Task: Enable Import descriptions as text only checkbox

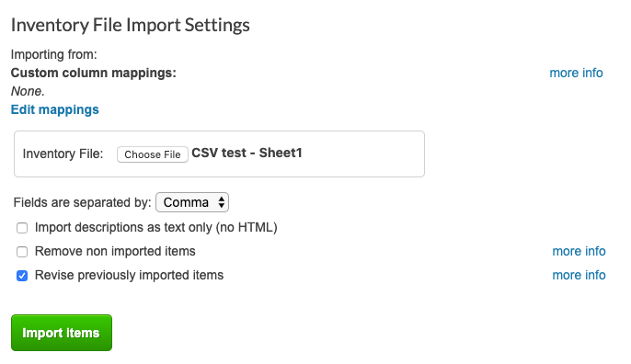Action: 22,228
